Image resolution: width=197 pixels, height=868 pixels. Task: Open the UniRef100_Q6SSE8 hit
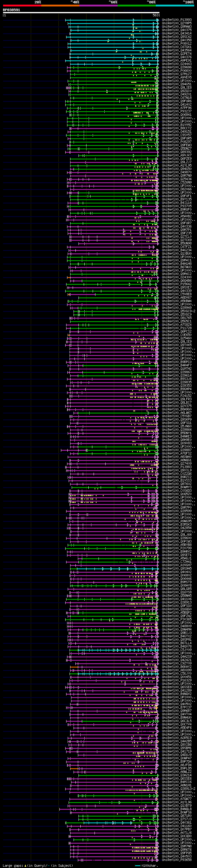point(177,687)
